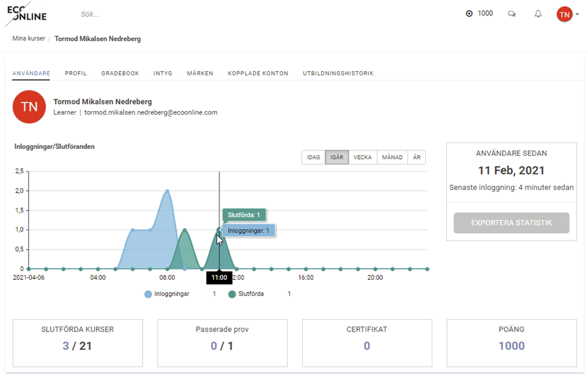588x377 pixels.
Task: Click the Inloggningar/Slutföranden chart title
Action: coord(54,146)
